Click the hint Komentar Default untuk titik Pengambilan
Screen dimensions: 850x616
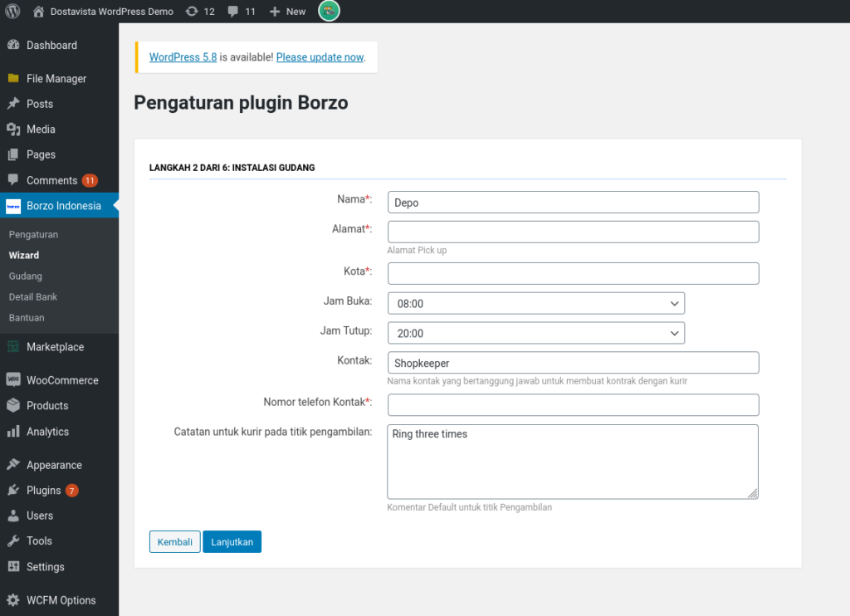tap(470, 507)
